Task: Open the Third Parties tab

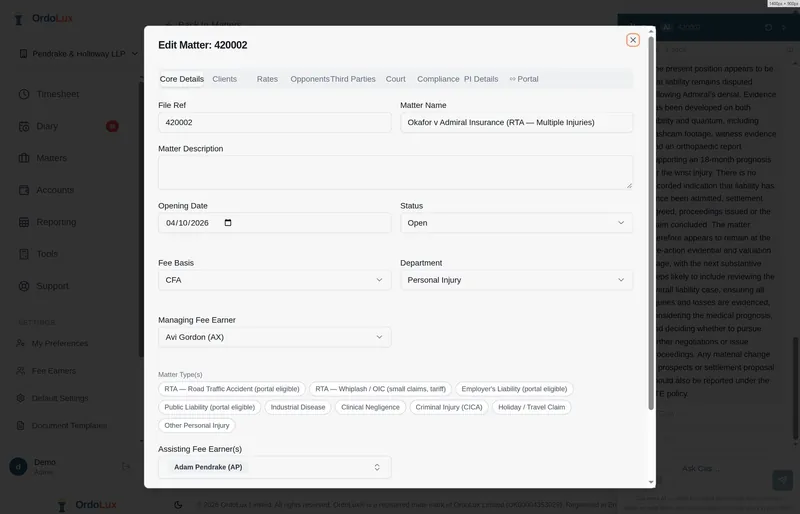Action: [353, 79]
